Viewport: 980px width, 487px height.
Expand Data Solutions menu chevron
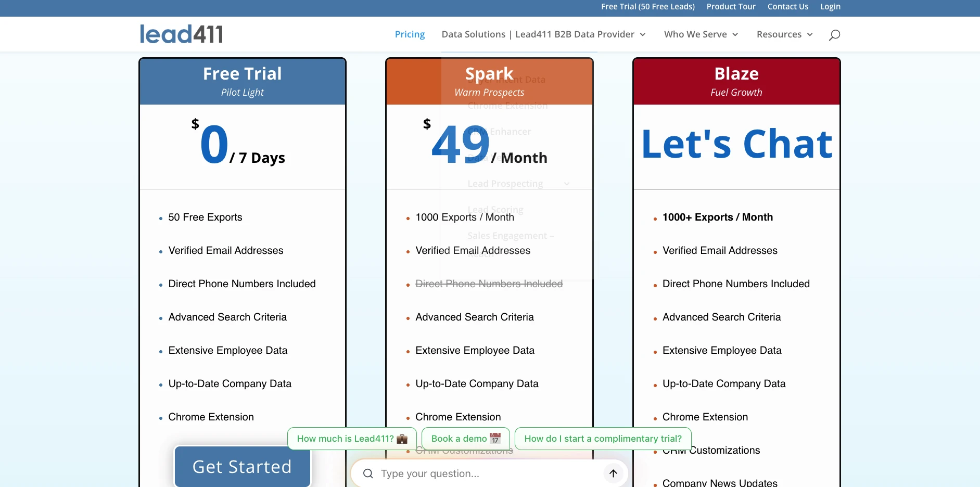click(643, 35)
